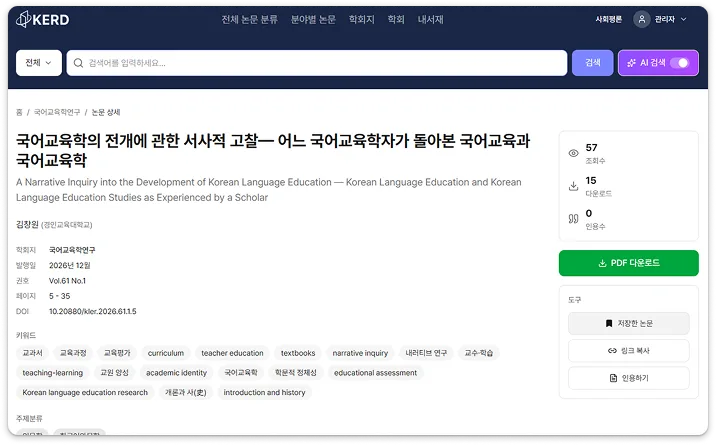The height and width of the screenshot is (445, 716).
Task: Click 인용하기 button
Action: click(x=629, y=378)
